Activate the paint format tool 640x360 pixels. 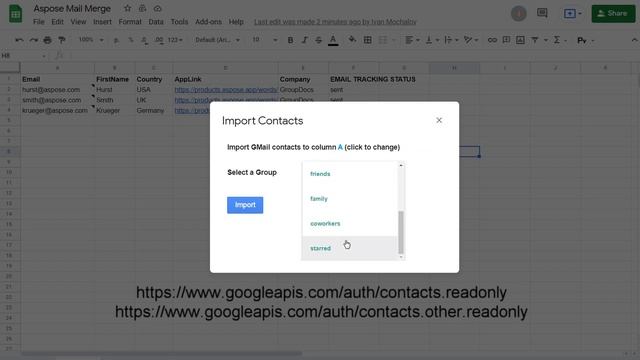pos(62,40)
